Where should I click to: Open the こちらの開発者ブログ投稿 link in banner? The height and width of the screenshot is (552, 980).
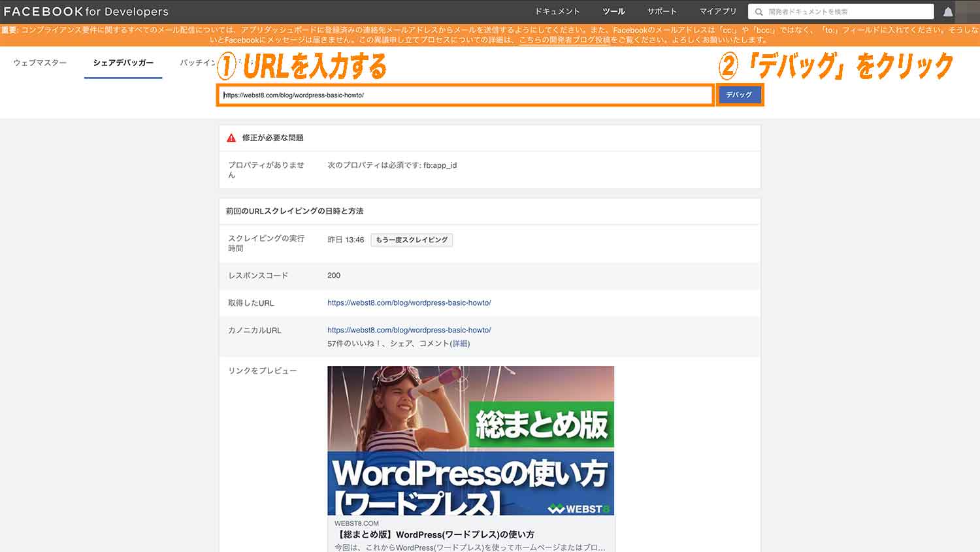[x=564, y=40]
